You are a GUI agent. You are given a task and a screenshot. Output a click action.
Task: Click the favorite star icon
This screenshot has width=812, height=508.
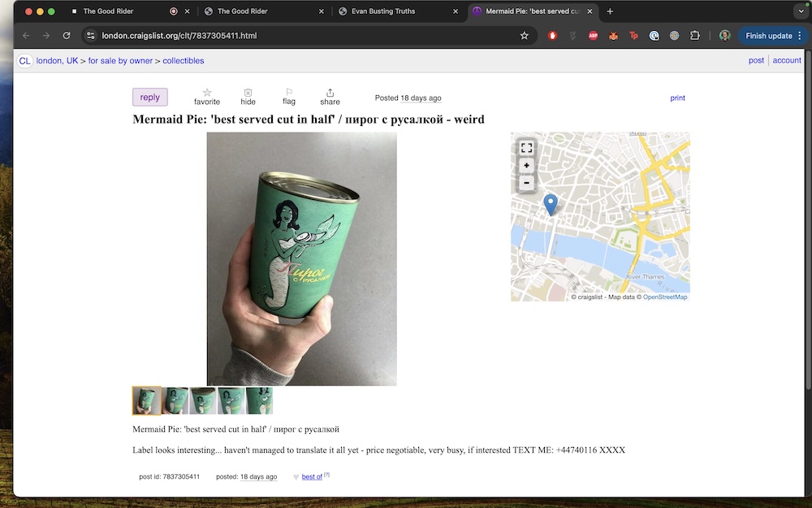tap(207, 93)
